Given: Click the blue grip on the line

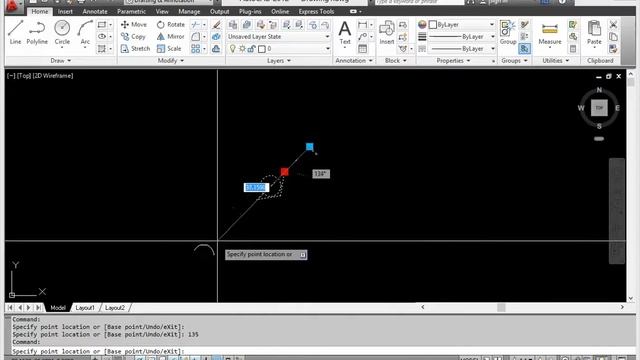Looking at the screenshot, I should coord(309,147).
